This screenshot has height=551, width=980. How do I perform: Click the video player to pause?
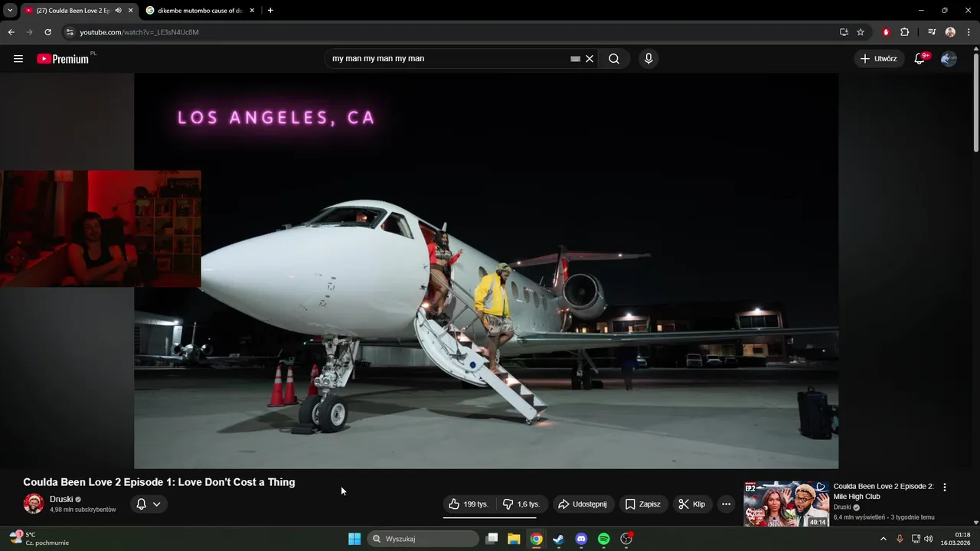pyautogui.click(x=486, y=270)
